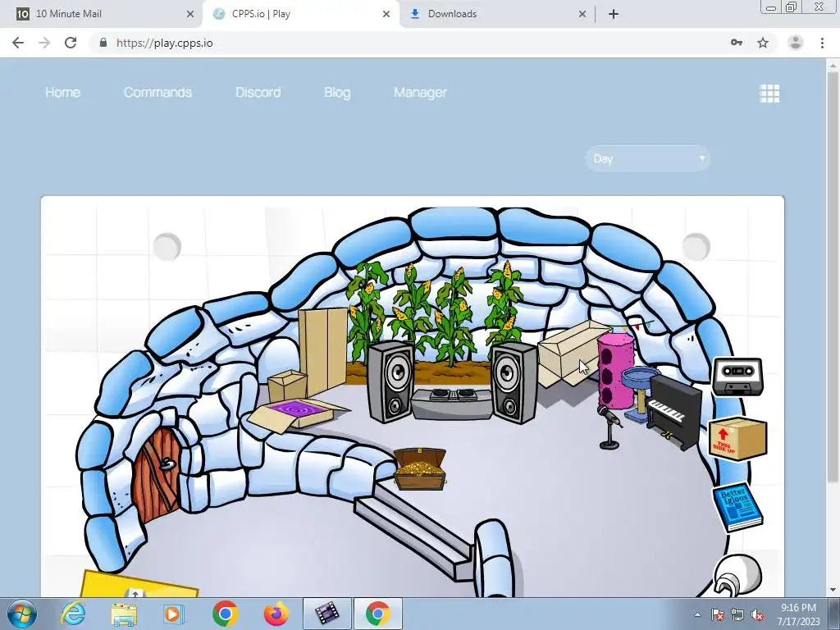Select the CPPS.io Play tab

click(300, 14)
